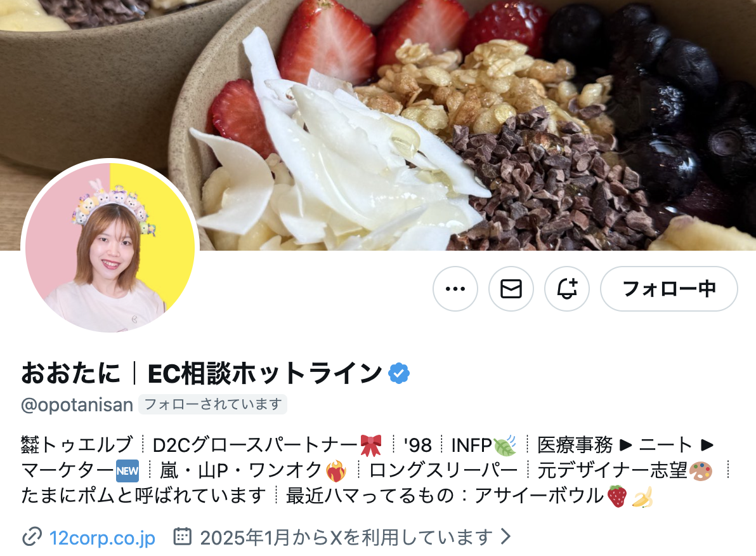Open the 12corp.co.jp website link
Image resolution: width=756 pixels, height=556 pixels.
point(102,537)
